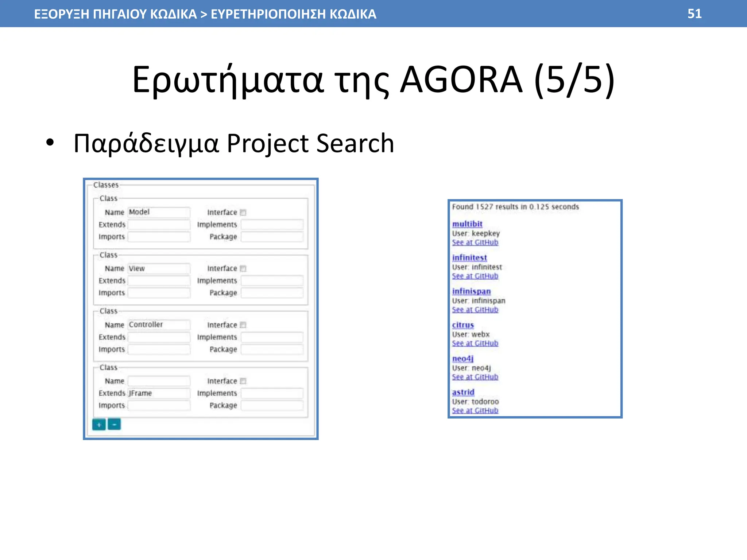Screen dimensions: 747x560
Task: Click the header breadcrumb 'ΕΞΟΡΥΞΗ ΠΗΓΑΙΟΥ ΚΩΔΙΚΑ'
Action: click(x=115, y=14)
